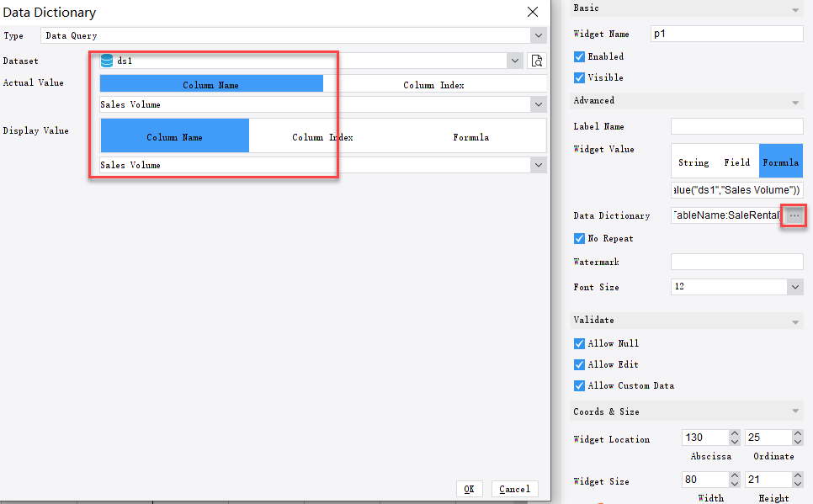Image resolution: width=813 pixels, height=504 pixels.
Task: Open the Type Data Query dropdown
Action: [x=538, y=36]
